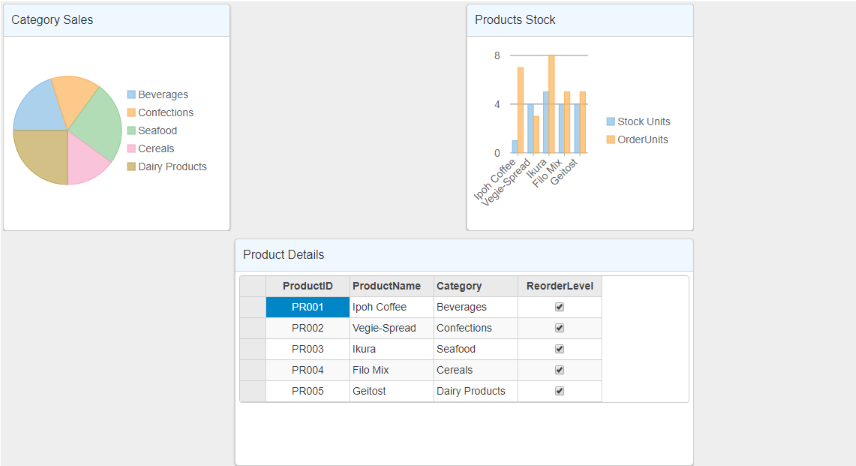Toggle the Stock Units legend item
This screenshot has width=856, height=466.
pyautogui.click(x=643, y=122)
